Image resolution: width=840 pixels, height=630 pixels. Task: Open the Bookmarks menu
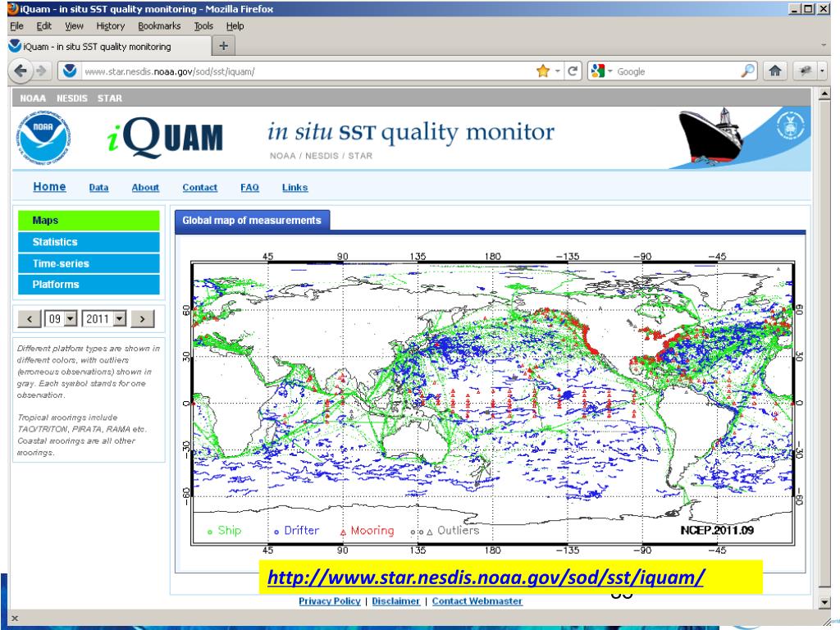(x=159, y=25)
